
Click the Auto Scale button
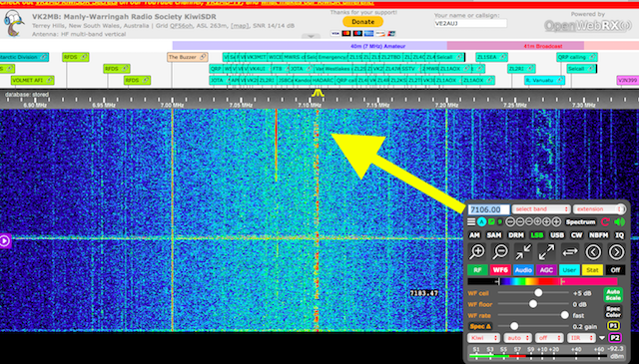click(613, 295)
